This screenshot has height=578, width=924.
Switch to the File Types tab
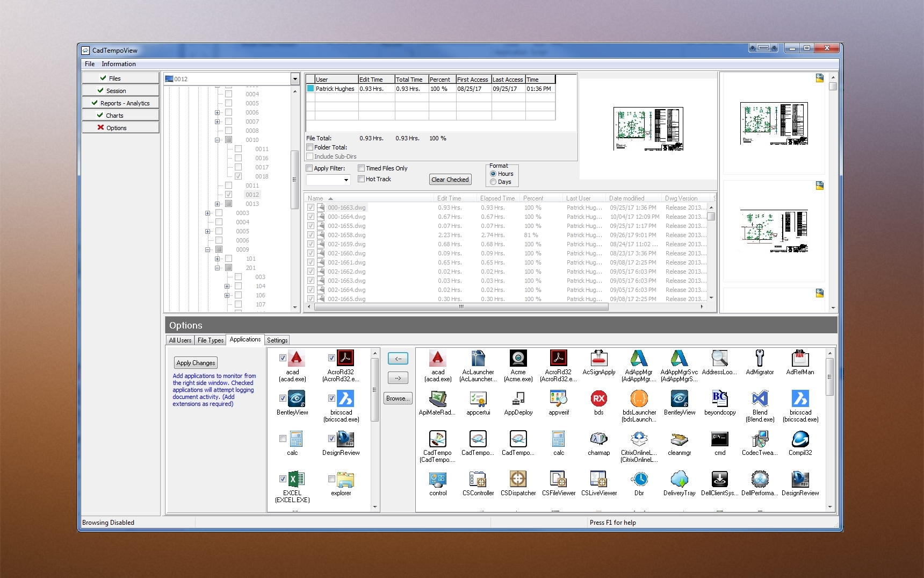[211, 340]
